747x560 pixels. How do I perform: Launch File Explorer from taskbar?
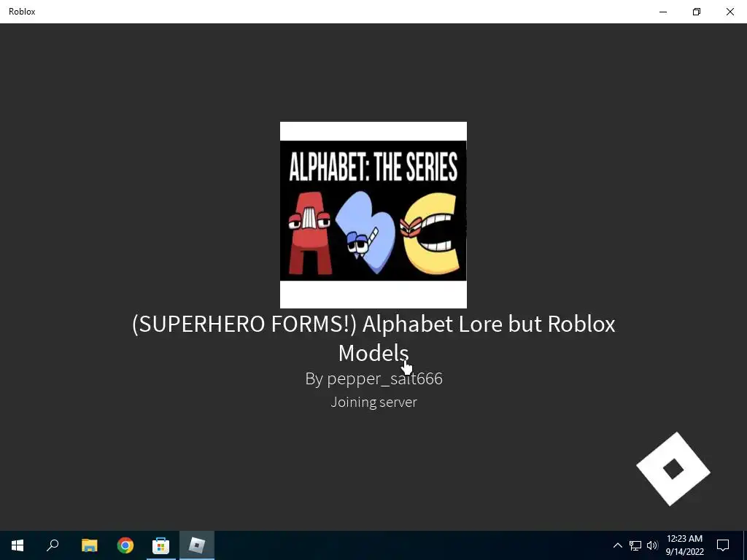89,545
